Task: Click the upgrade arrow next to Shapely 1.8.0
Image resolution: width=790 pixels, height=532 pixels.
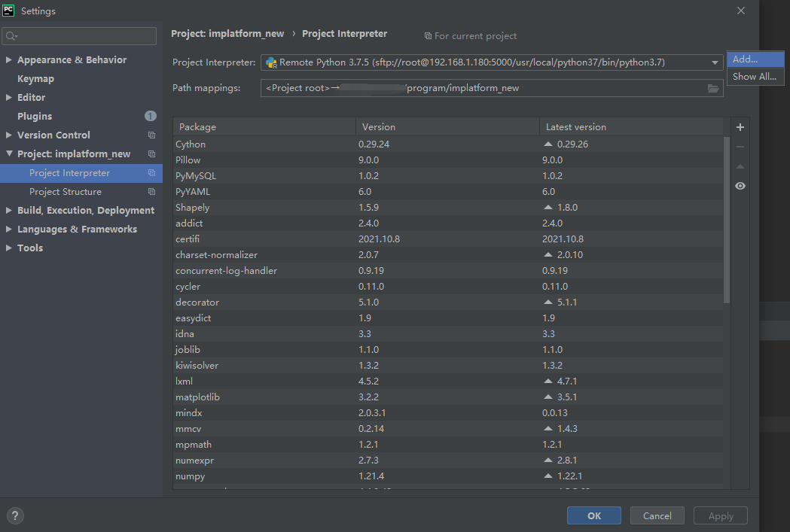Action: point(548,208)
